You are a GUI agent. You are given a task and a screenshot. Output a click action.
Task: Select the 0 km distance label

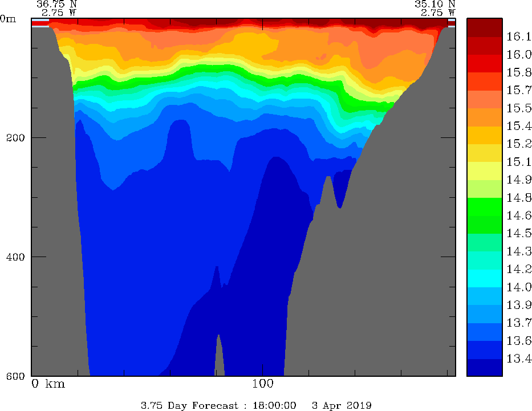(x=48, y=384)
